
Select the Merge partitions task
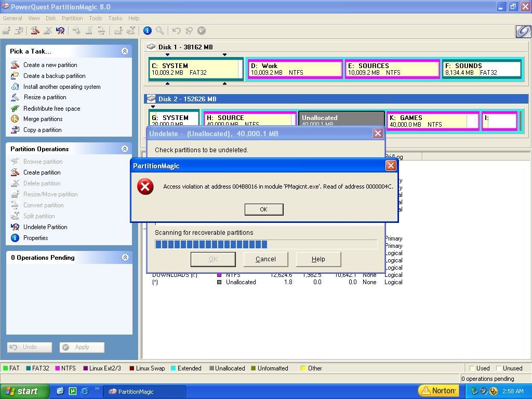pyautogui.click(x=43, y=119)
